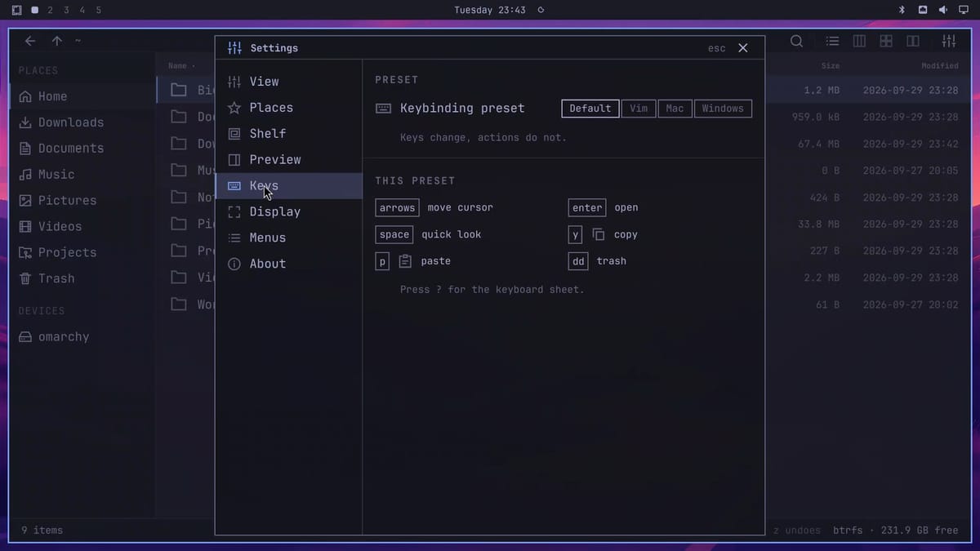Image resolution: width=980 pixels, height=551 pixels.
Task: Click the 2 undoes status entry
Action: [x=796, y=531]
